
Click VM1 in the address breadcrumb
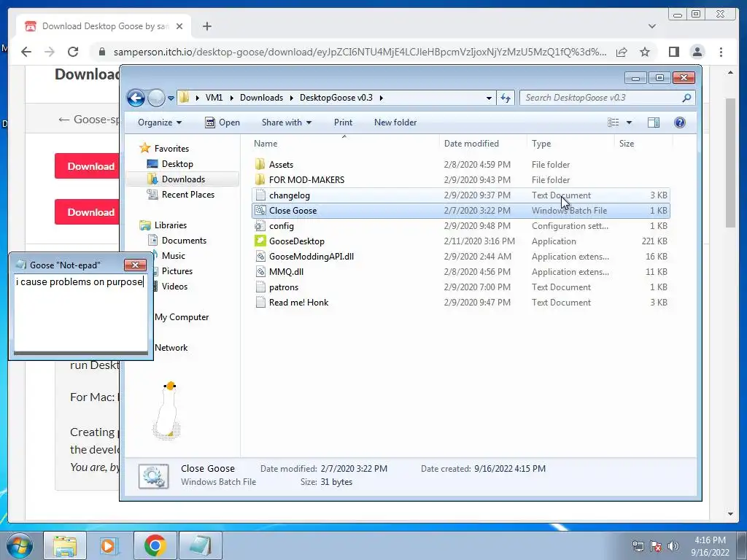coord(214,98)
